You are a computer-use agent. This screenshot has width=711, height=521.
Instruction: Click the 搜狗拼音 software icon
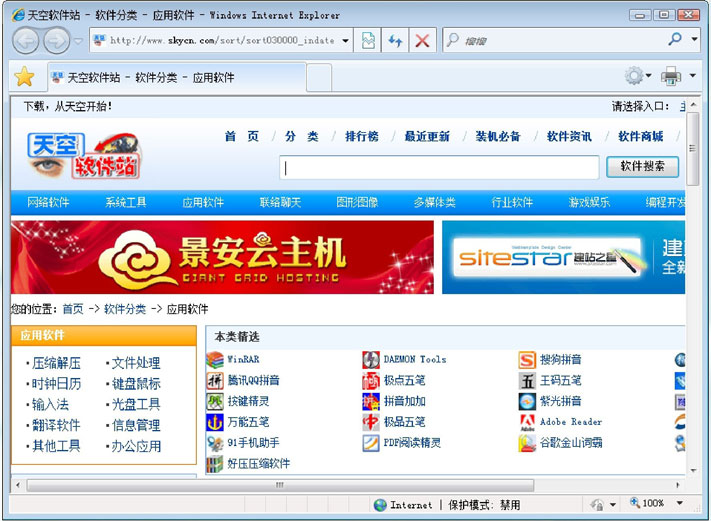coord(527,360)
